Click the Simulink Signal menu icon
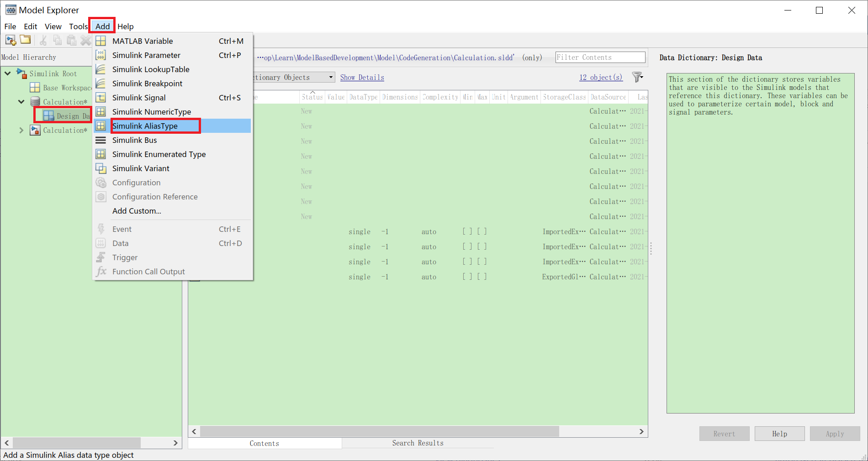 pos(101,98)
